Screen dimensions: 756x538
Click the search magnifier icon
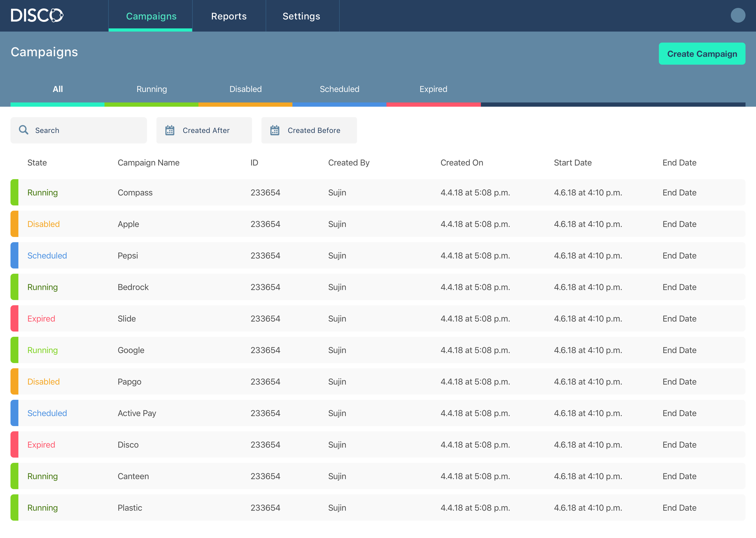24,130
